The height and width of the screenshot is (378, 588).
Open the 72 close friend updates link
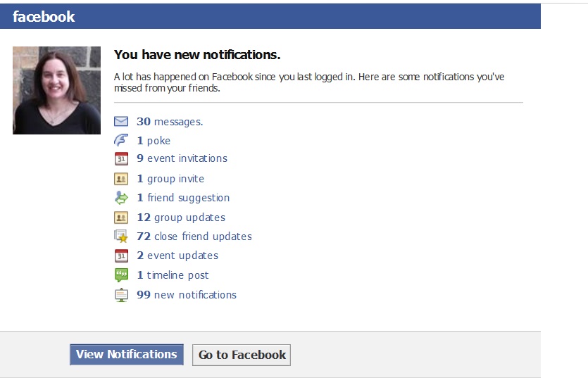pyautogui.click(x=194, y=237)
